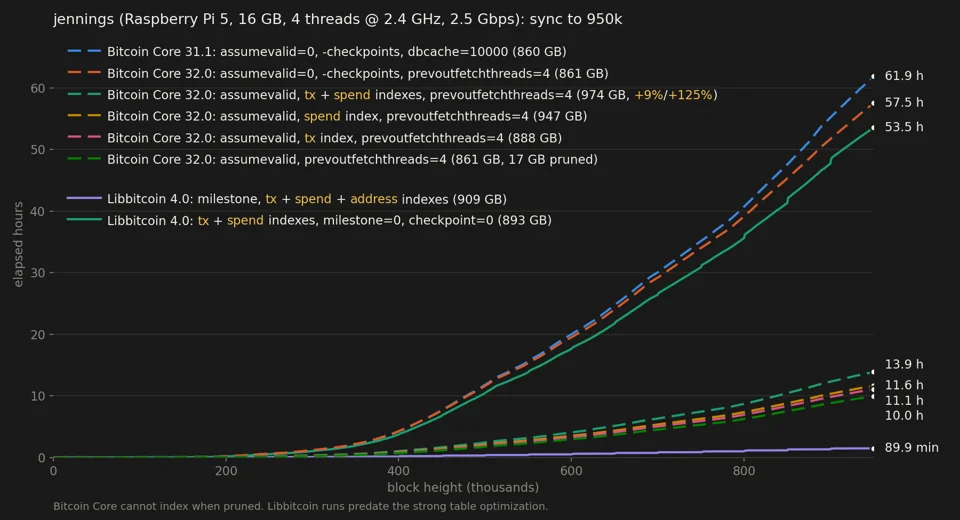Viewport: 960px width, 520px height.
Task: Click y-axis tick label '50'
Action: 38,150
